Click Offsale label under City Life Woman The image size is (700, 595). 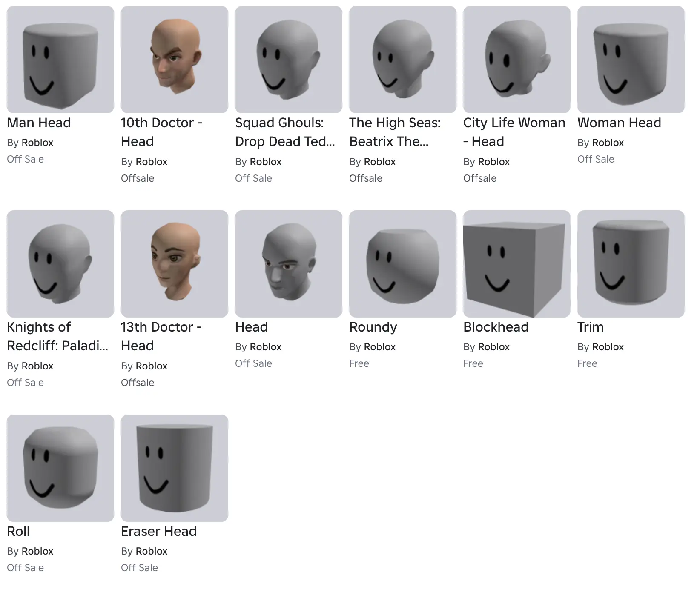[480, 178]
